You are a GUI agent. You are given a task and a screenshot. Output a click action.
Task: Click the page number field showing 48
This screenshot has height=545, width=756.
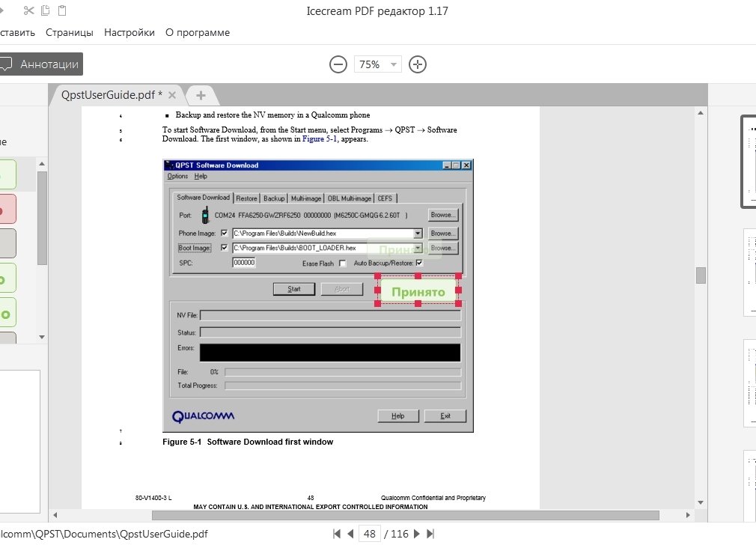370,534
